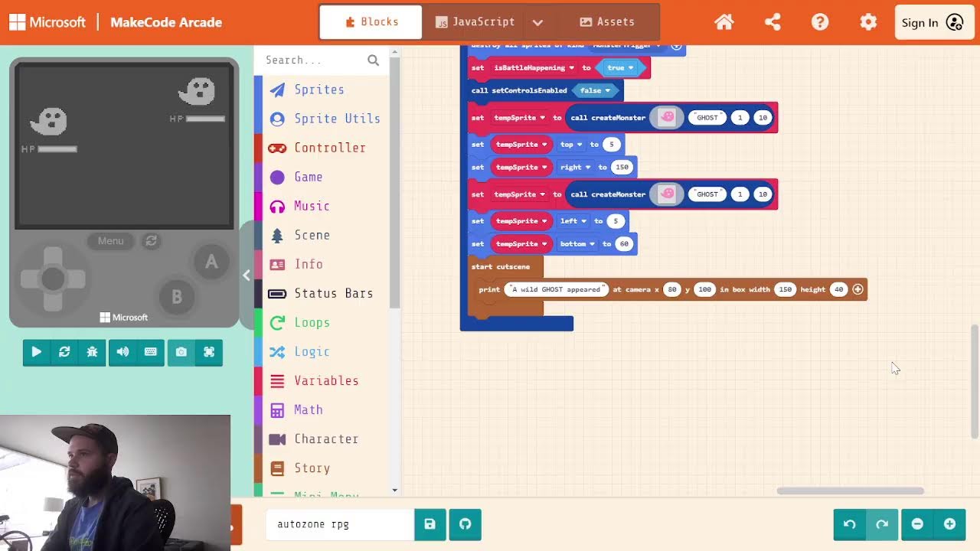The width and height of the screenshot is (980, 551).
Task: Open the Home page icon
Action: pos(724,22)
